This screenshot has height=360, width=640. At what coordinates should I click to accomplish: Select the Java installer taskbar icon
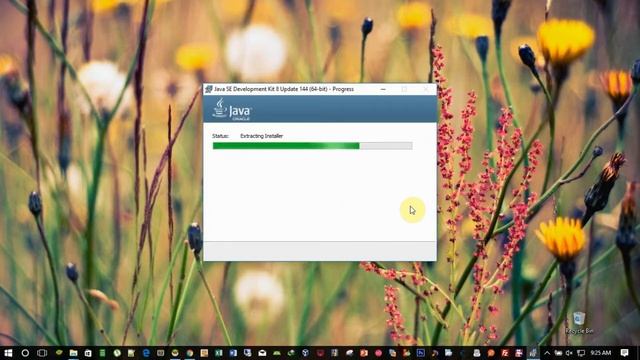pyautogui.click(x=533, y=353)
